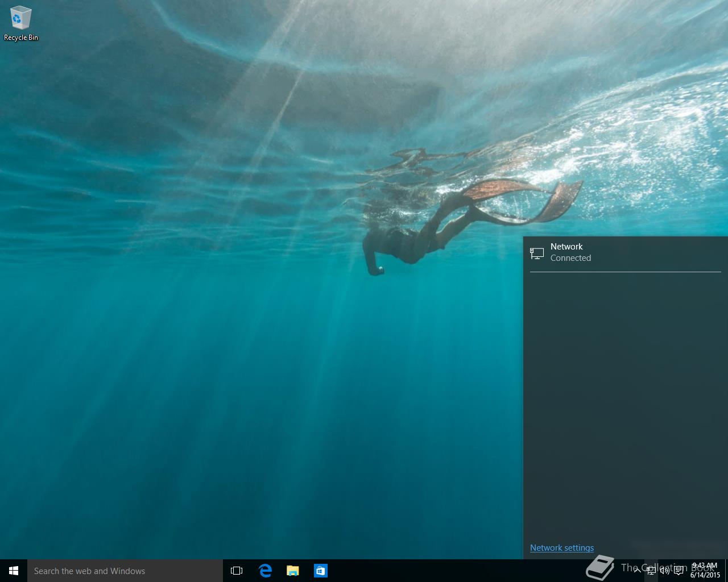Click the clock showing 9:43 AM

pos(705,571)
